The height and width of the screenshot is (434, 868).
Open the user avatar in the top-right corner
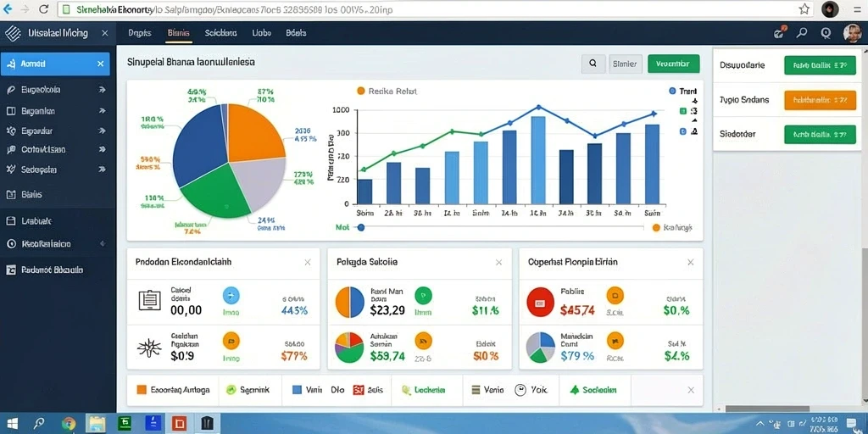pos(852,33)
